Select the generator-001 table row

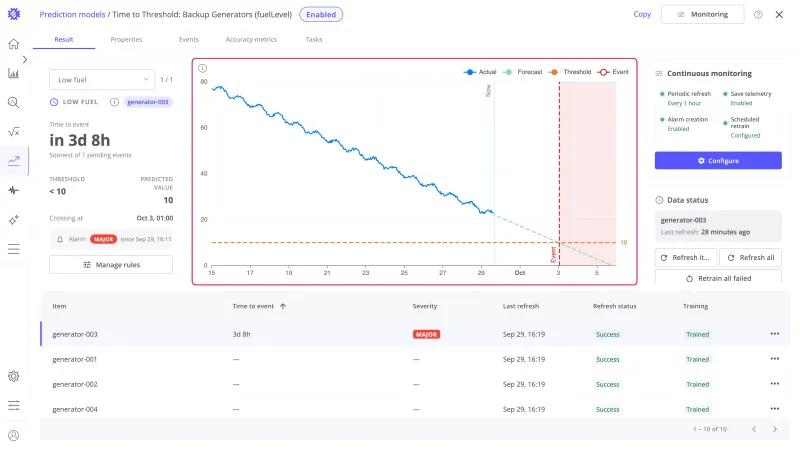[x=415, y=359]
